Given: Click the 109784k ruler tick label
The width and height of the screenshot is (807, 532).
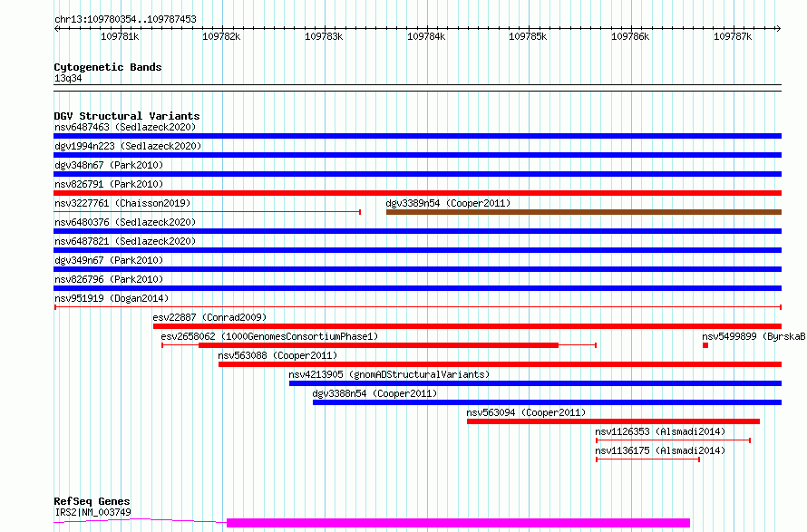Looking at the screenshot, I should [x=426, y=36].
